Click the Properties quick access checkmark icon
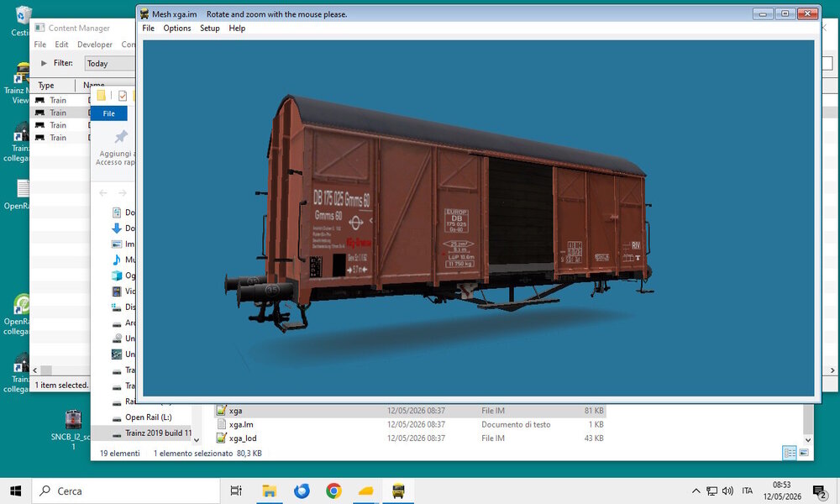Image resolution: width=840 pixels, height=504 pixels. (123, 96)
